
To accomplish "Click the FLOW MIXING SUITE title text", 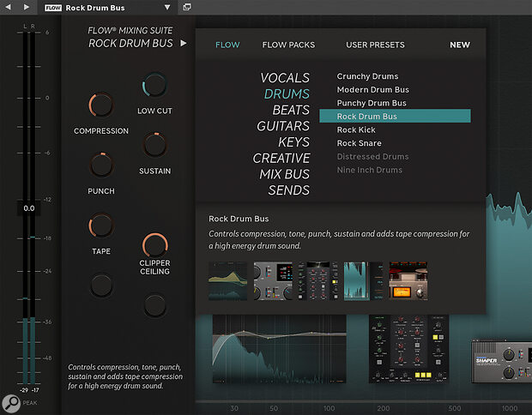I will pos(130,31).
